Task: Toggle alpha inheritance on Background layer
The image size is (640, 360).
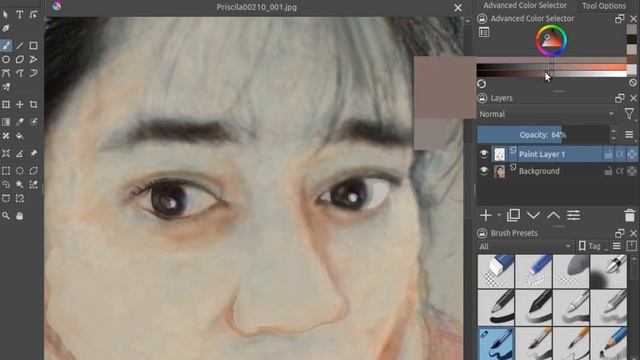Action: [620, 171]
